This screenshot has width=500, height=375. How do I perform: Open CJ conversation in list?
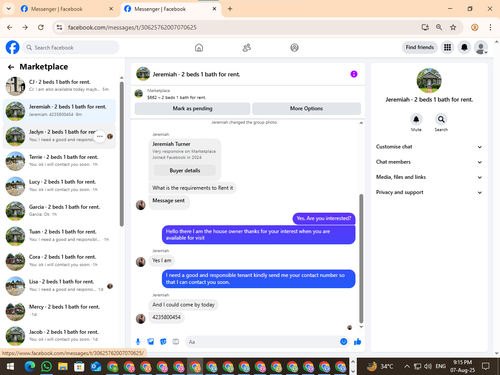click(x=59, y=86)
